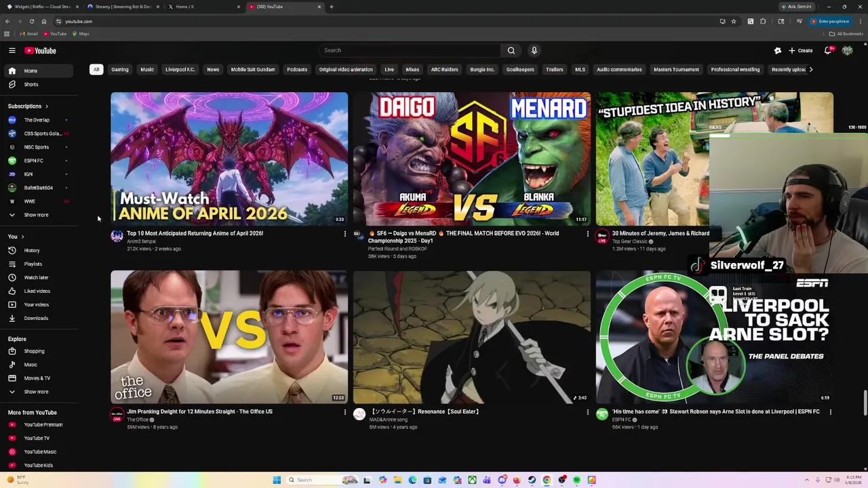Viewport: 868px width, 488px height.
Task: Select the Trailers chip
Action: [x=555, y=69]
